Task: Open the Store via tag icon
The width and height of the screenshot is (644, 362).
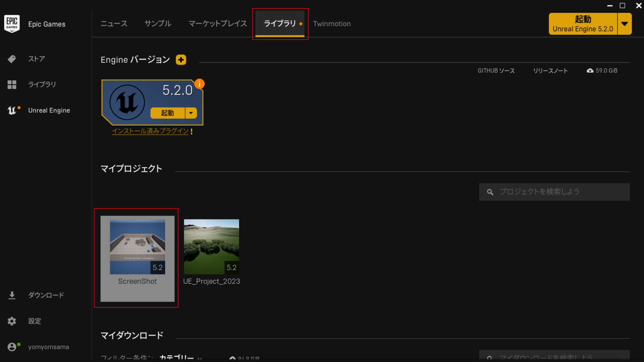Action: [x=12, y=59]
